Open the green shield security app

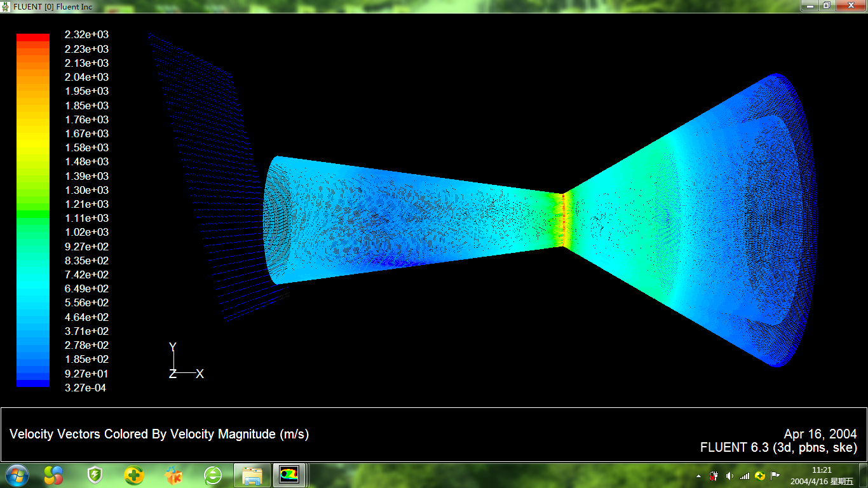click(x=95, y=475)
